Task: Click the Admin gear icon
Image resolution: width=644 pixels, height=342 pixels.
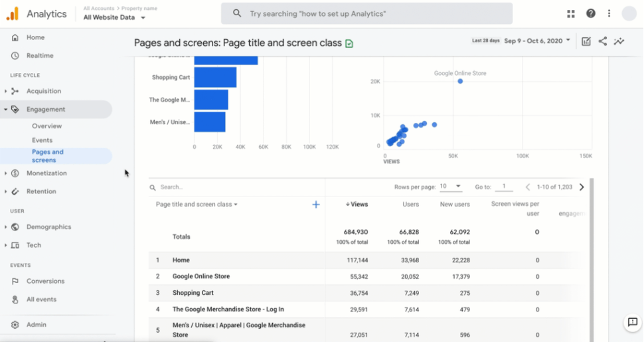Action: coord(15,325)
